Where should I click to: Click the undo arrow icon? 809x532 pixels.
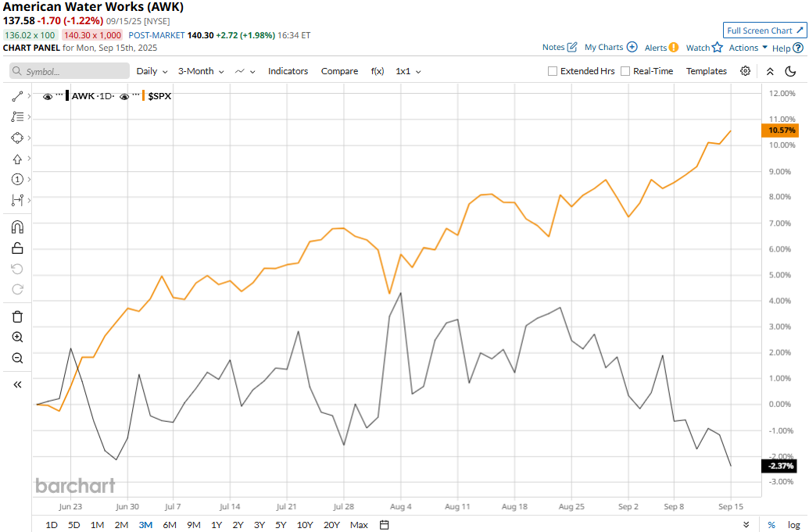[17, 269]
